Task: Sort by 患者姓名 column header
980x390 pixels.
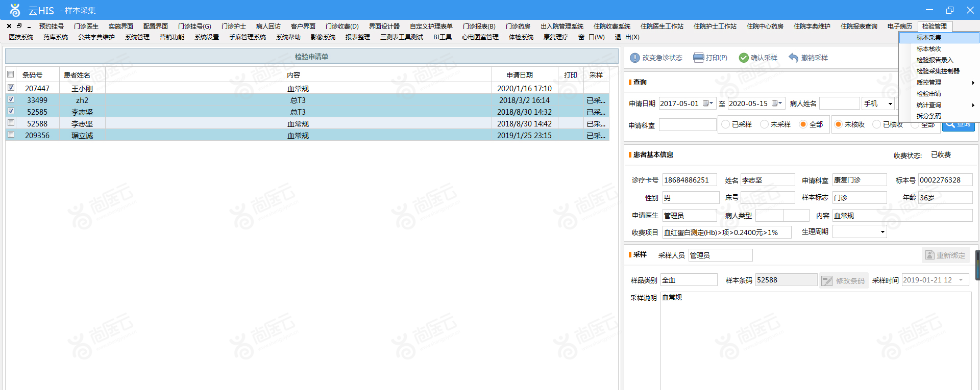Action: (x=82, y=75)
